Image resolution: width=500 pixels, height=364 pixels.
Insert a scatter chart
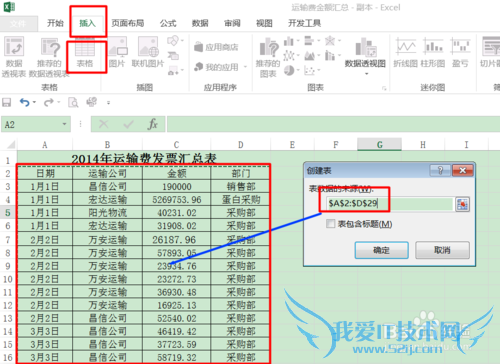[311, 70]
